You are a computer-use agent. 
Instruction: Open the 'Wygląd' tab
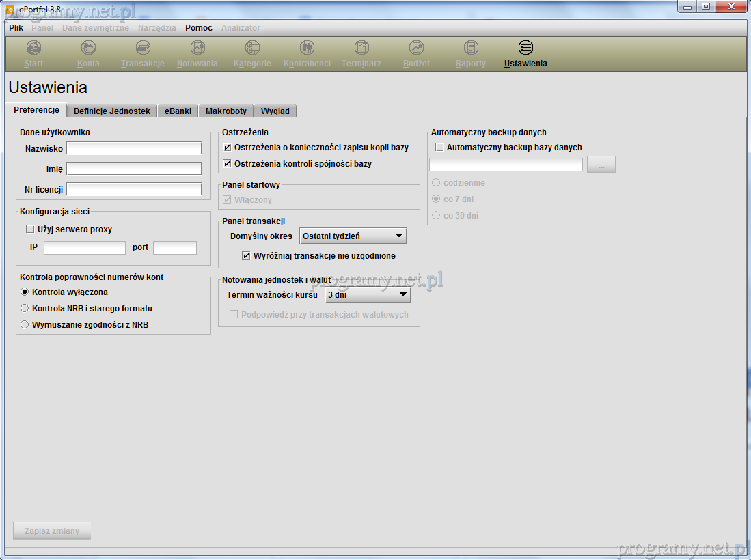pyautogui.click(x=275, y=111)
